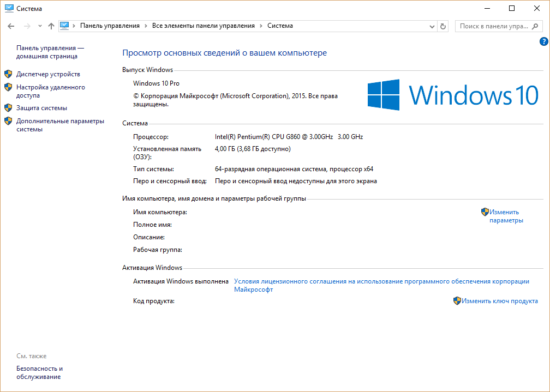Click Изменить ключ продукта link
Viewport: 550px width, 392px height.
coord(499,301)
